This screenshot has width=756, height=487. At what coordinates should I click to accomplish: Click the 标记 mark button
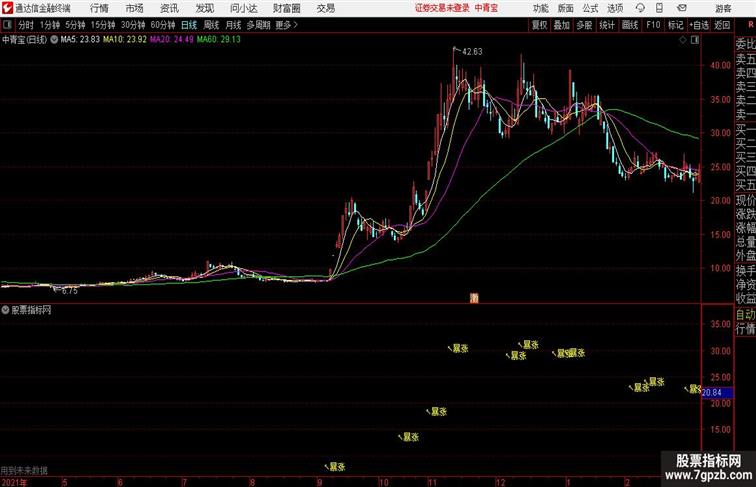[675, 25]
